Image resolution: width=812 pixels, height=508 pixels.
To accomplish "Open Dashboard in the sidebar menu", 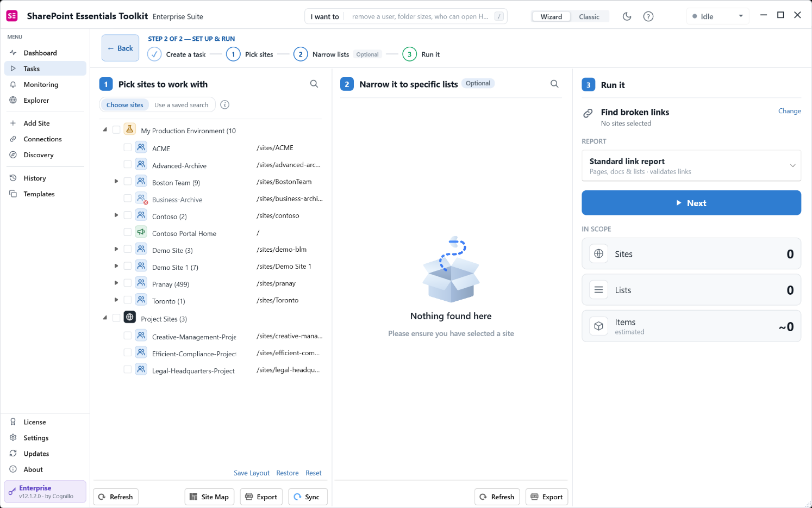I will (45, 53).
